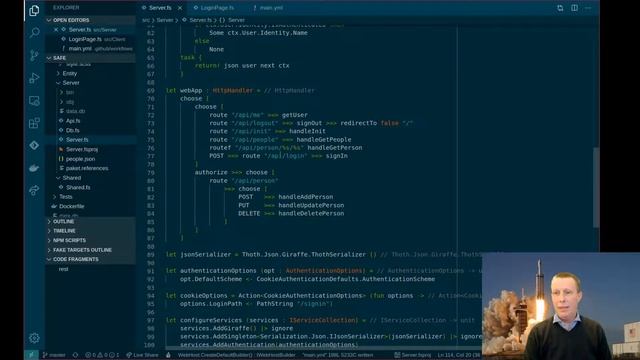
Task: Select the 'rest' code fragment
Action: [x=64, y=269]
